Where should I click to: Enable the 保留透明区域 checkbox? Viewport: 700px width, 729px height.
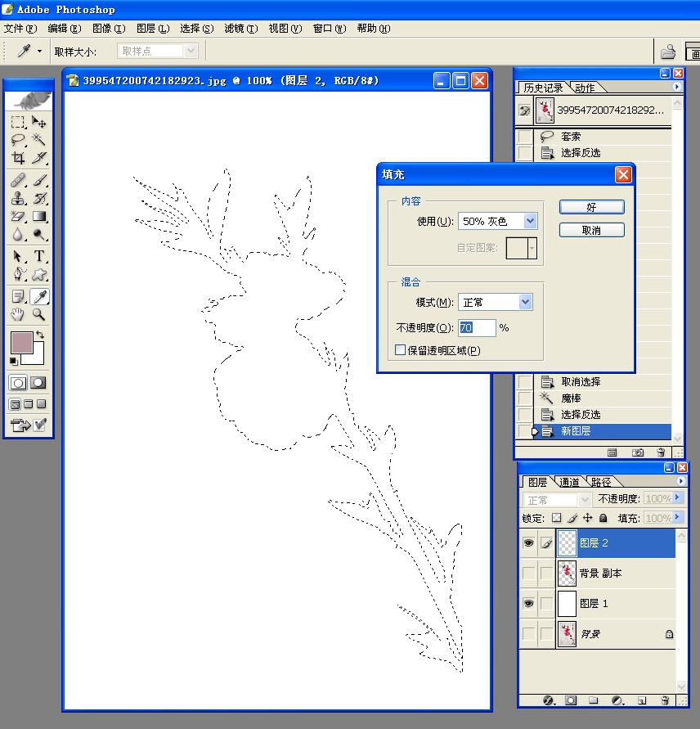click(401, 350)
